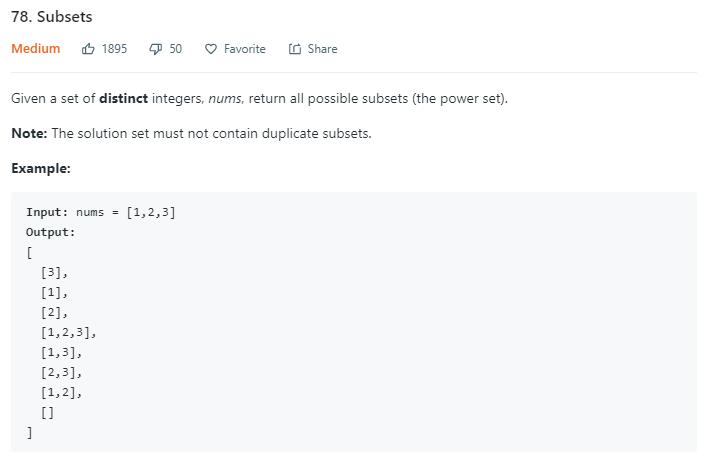Viewport: 707px width, 472px height.
Task: Click the empty subset [] line
Action: pyautogui.click(x=48, y=412)
